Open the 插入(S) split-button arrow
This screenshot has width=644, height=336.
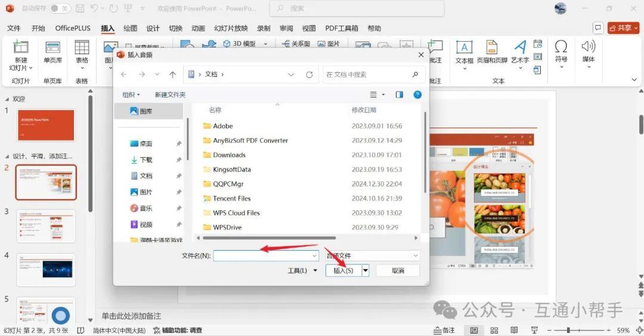pos(365,271)
